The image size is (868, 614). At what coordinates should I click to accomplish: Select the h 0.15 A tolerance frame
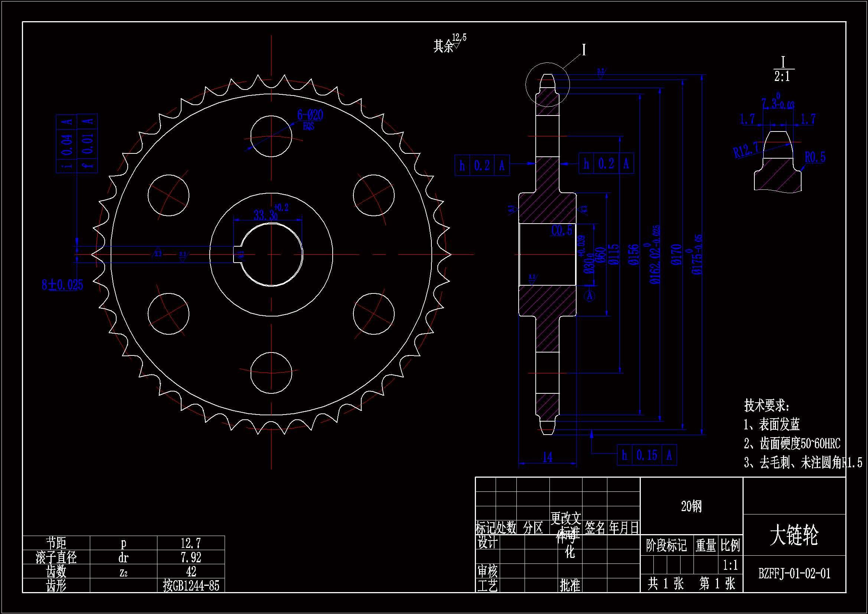pyautogui.click(x=646, y=455)
